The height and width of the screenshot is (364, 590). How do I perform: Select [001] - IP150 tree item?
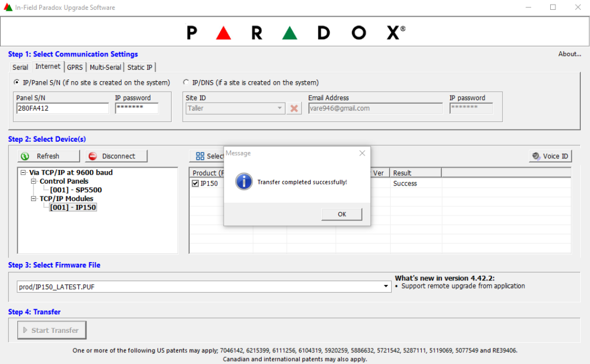[73, 207]
